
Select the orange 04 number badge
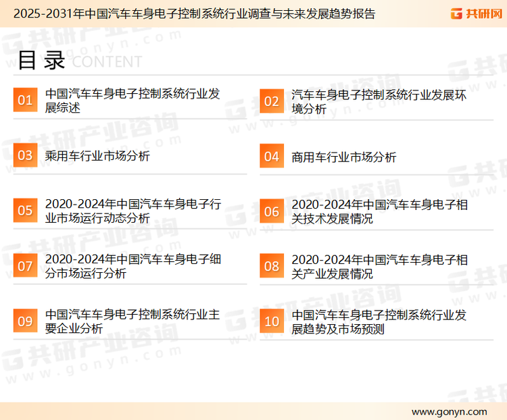click(272, 156)
